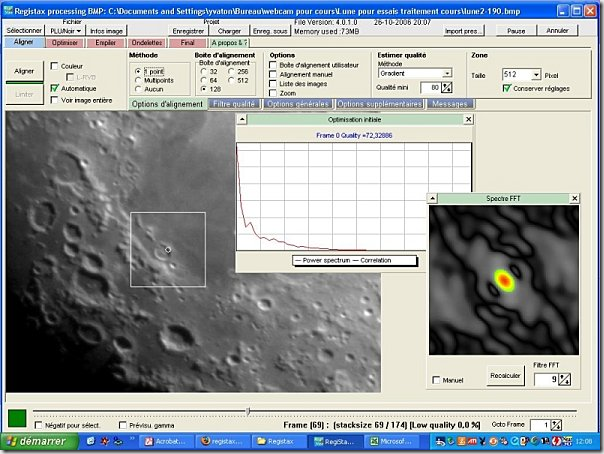604x454 pixels.
Task: Check Liste des images
Action: 273,84
